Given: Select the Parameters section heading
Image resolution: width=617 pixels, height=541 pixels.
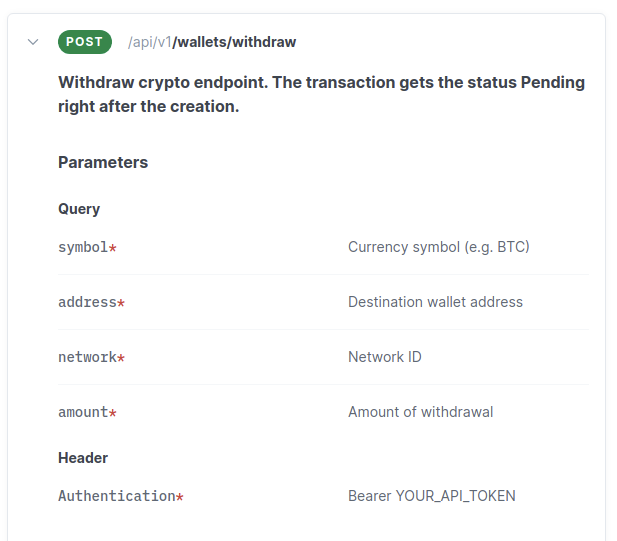Looking at the screenshot, I should click(103, 162).
